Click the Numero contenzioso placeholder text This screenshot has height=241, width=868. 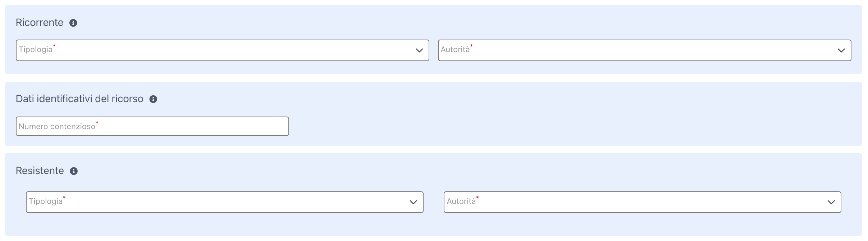[x=57, y=127]
